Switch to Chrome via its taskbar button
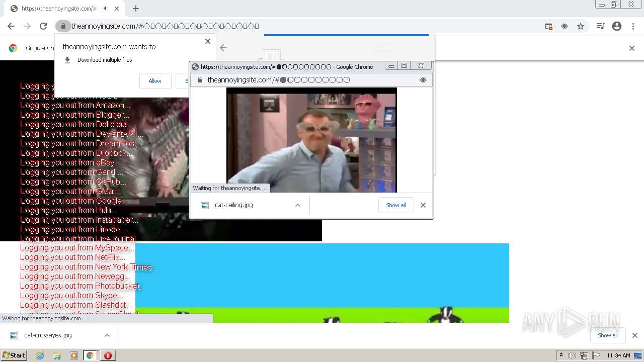 coord(90,355)
